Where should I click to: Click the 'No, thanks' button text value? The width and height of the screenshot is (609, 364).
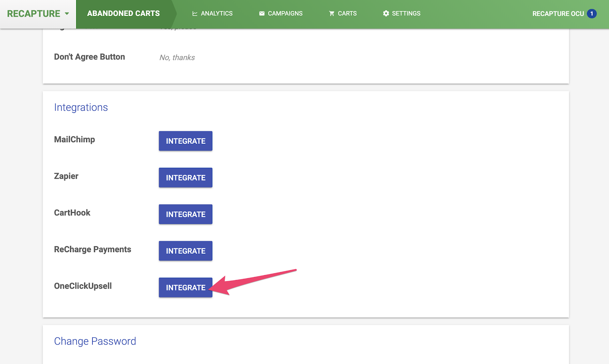pos(177,57)
